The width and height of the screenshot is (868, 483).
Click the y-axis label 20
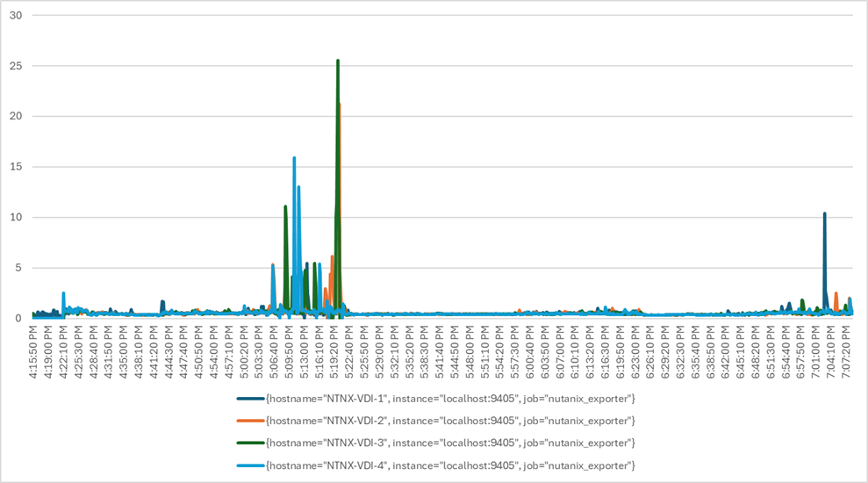[16, 116]
